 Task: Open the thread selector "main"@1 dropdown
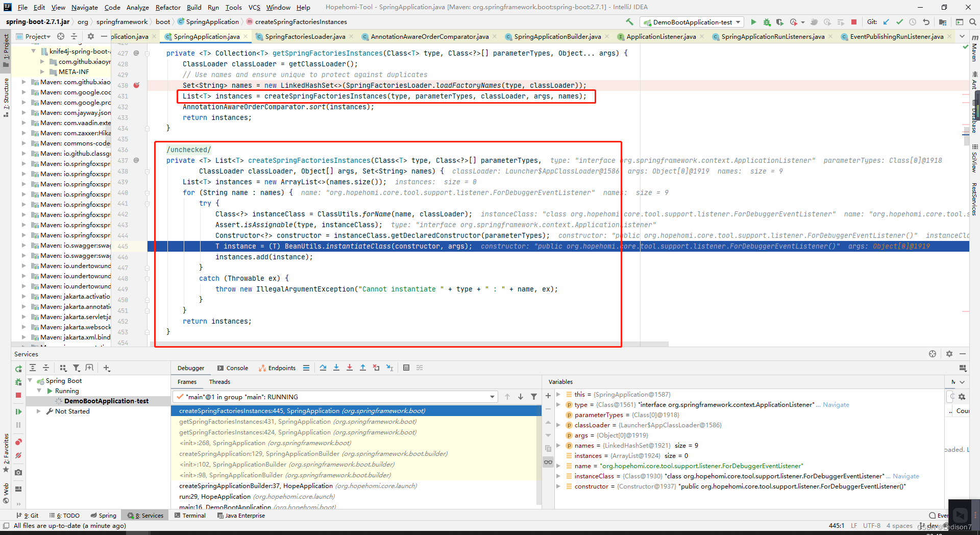click(x=334, y=397)
